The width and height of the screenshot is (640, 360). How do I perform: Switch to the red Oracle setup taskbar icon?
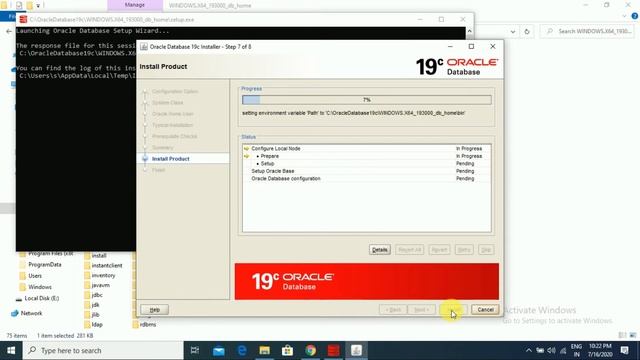pos(333,351)
